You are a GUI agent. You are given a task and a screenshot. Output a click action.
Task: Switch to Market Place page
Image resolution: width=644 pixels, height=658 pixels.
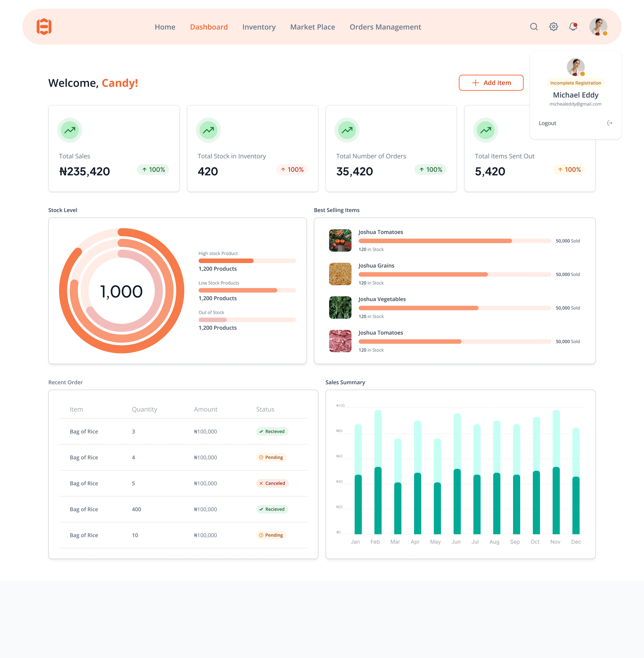point(312,27)
